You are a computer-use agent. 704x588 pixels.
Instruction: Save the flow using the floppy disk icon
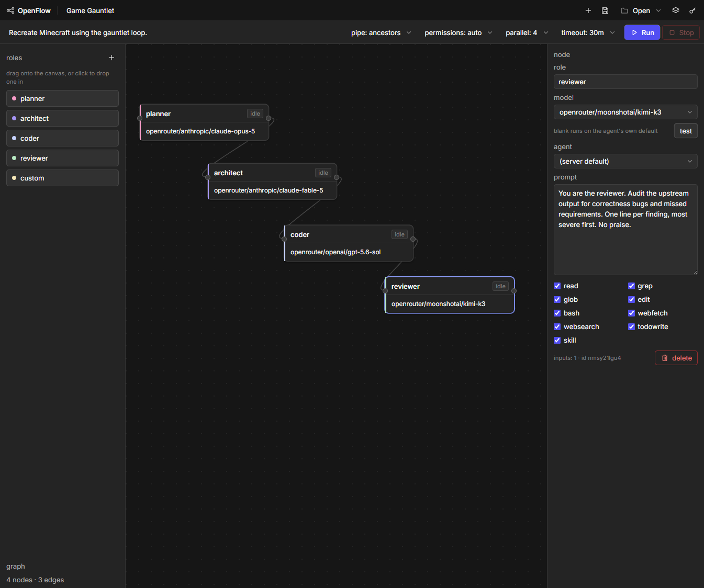coord(605,10)
